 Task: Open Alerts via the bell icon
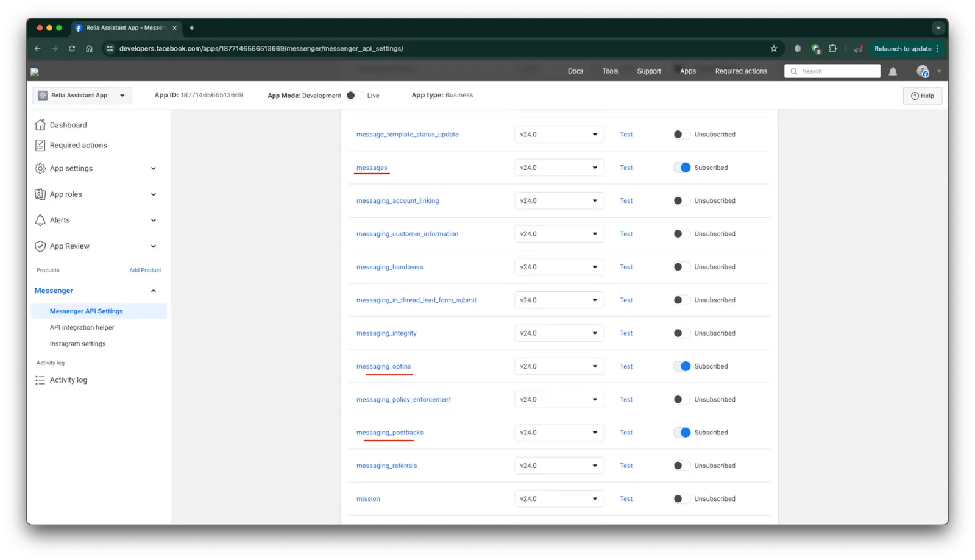[x=40, y=220]
